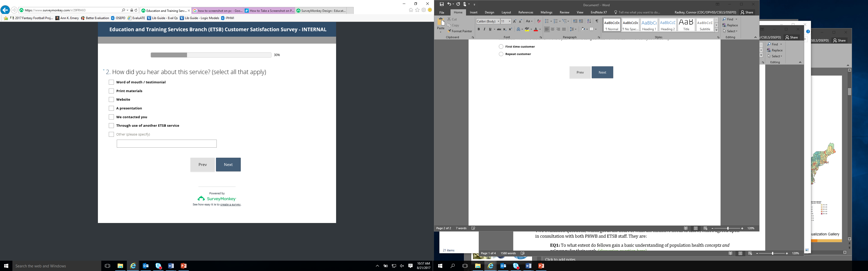Click Paste in the Clipboard group
Image resolution: width=868 pixels, height=271 pixels.
pyautogui.click(x=441, y=25)
